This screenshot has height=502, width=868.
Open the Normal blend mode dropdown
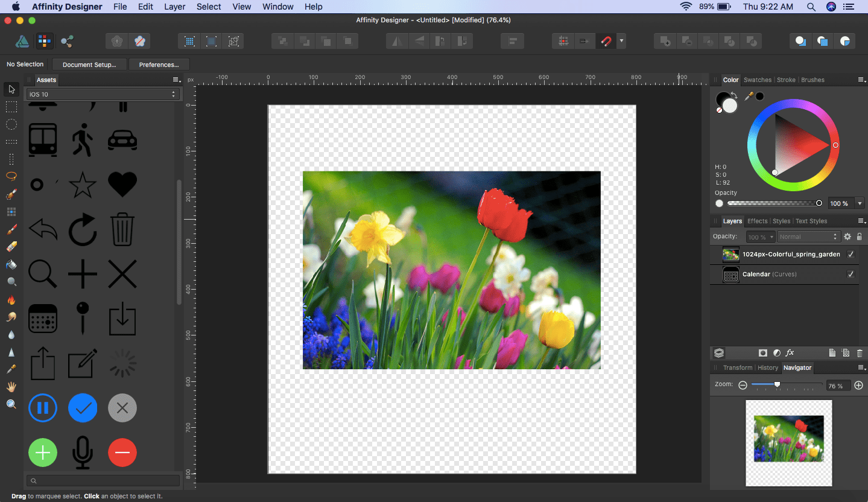808,237
